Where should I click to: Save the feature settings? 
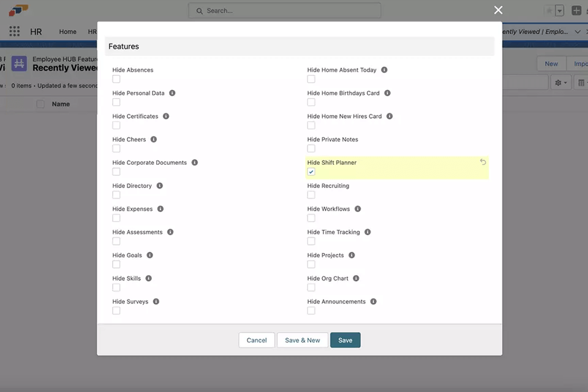point(345,340)
